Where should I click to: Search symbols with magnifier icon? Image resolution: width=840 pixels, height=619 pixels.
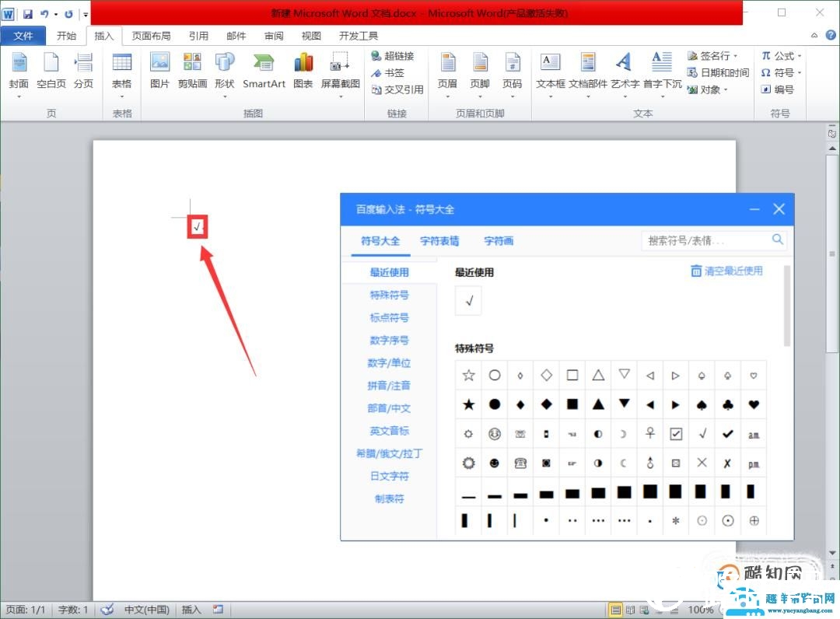pyautogui.click(x=777, y=240)
